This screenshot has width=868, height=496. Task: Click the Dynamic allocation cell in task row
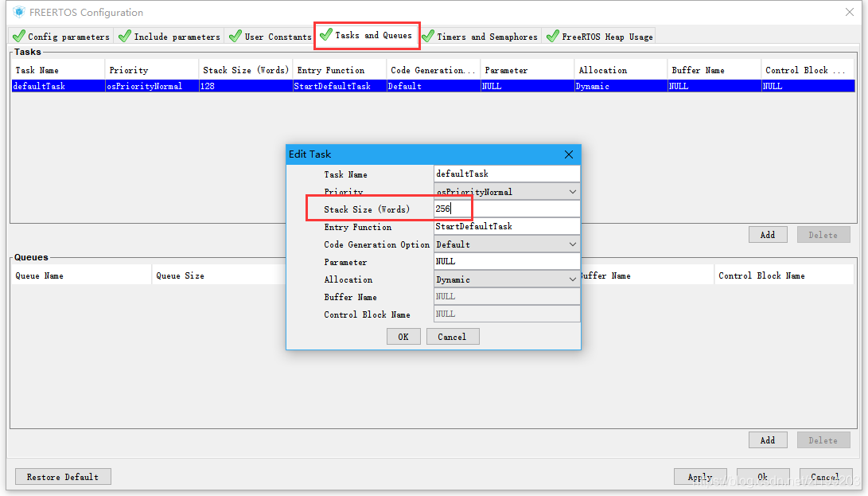[621, 86]
